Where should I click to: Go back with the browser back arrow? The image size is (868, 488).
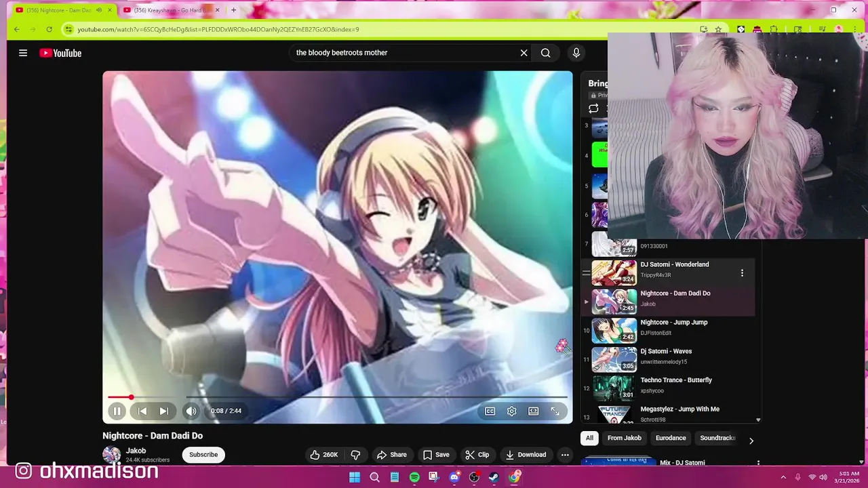point(17,29)
